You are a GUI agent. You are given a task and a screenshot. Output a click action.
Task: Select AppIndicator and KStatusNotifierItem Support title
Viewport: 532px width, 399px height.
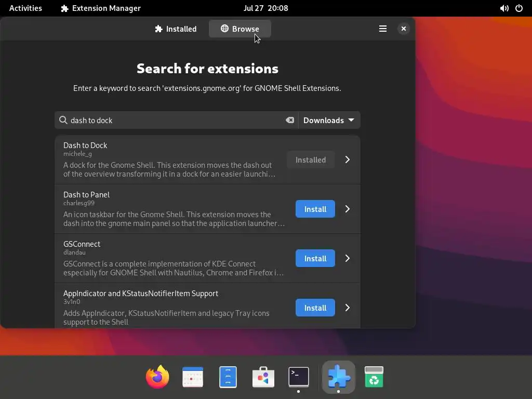[x=141, y=294]
